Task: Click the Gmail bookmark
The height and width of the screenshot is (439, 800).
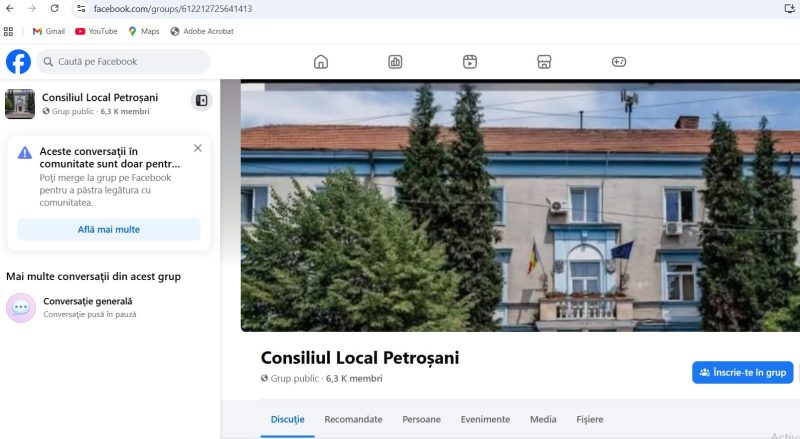Action: 48,31
